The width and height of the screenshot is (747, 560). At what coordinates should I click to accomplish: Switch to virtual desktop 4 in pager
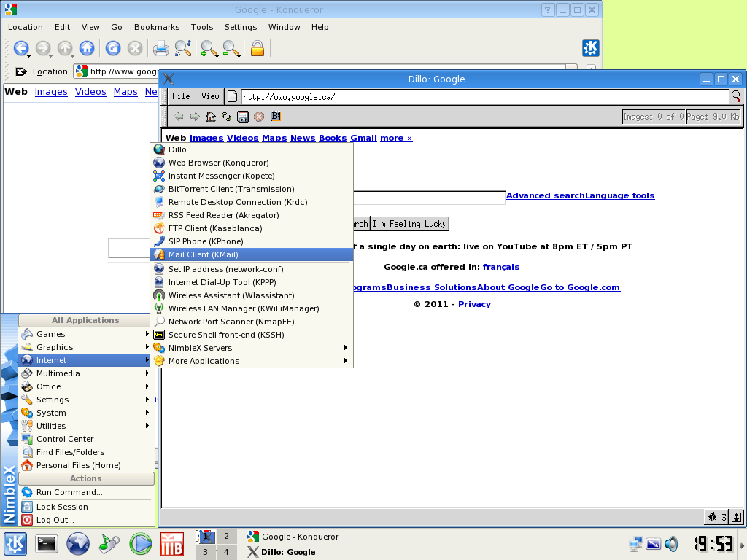coord(226,553)
